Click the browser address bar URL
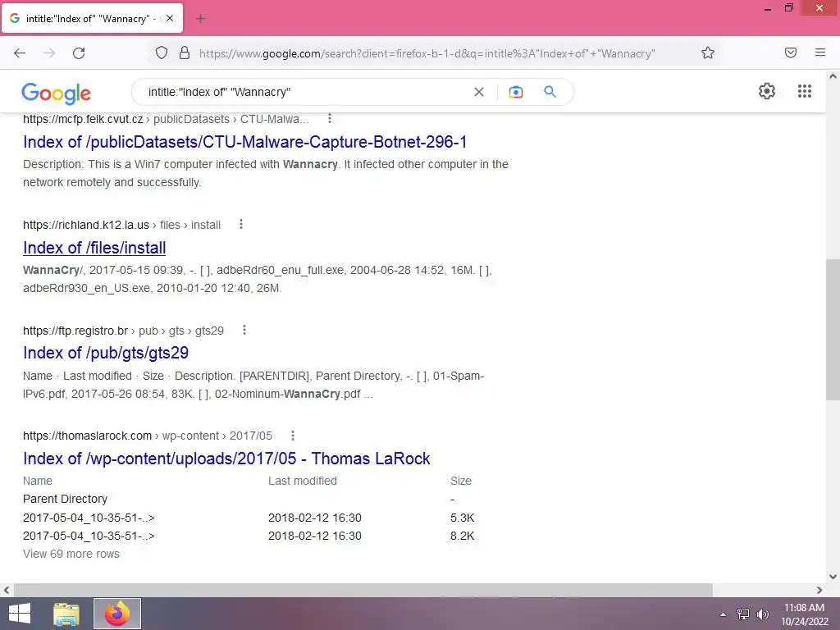 [427, 53]
